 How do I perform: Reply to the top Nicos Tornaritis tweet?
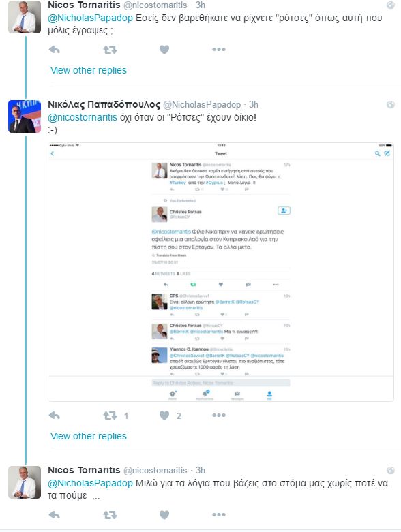coord(55,50)
